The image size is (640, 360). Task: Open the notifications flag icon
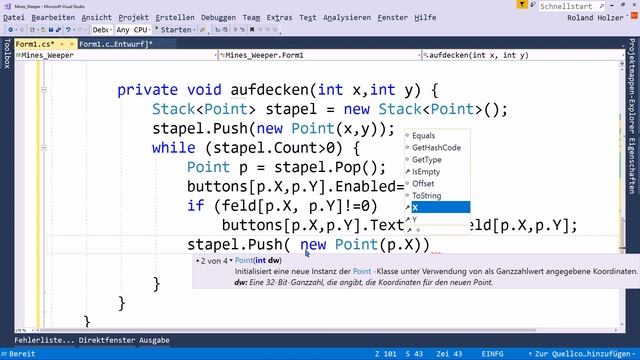tap(522, 4)
